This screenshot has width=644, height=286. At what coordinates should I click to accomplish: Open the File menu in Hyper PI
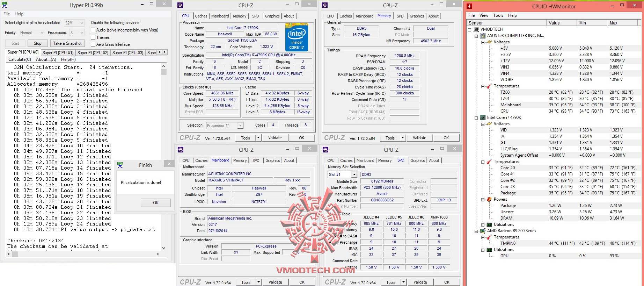7,14
